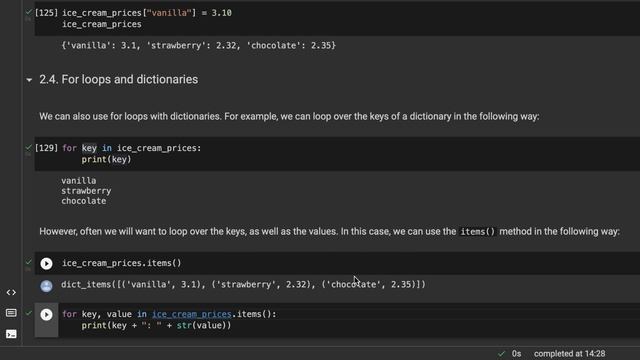Click the output line 'strawberry'
This screenshot has height=360, width=640.
pyautogui.click(x=86, y=191)
